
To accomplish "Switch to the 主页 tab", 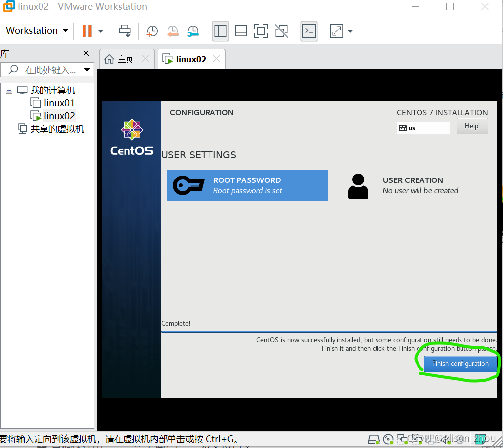I will [x=126, y=59].
